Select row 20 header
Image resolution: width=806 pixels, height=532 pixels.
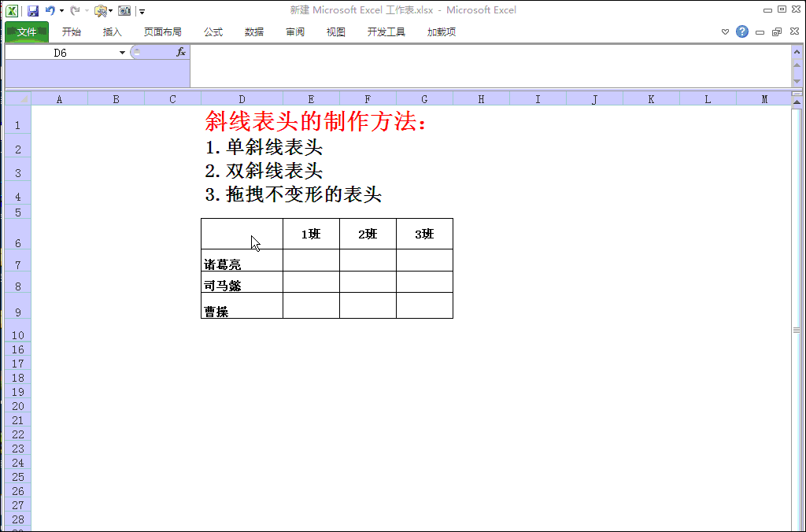click(18, 405)
